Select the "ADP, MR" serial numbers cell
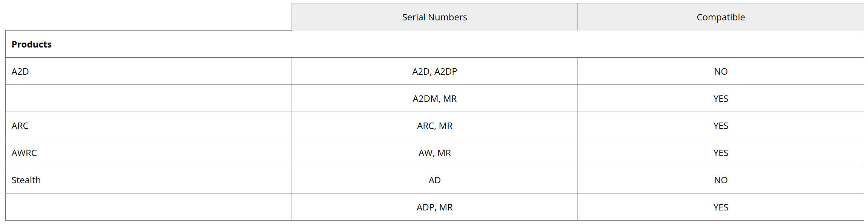The image size is (868, 224). [x=434, y=207]
